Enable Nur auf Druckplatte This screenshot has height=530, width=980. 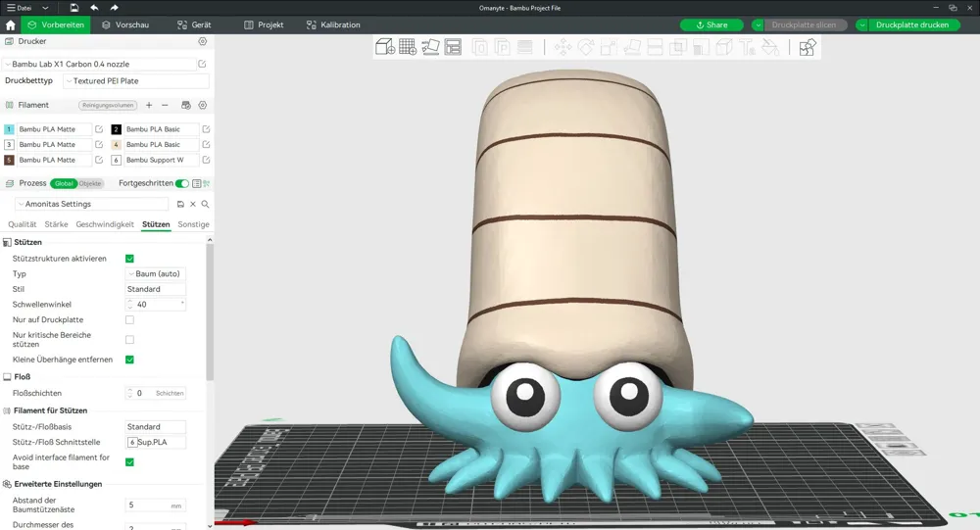click(x=130, y=319)
